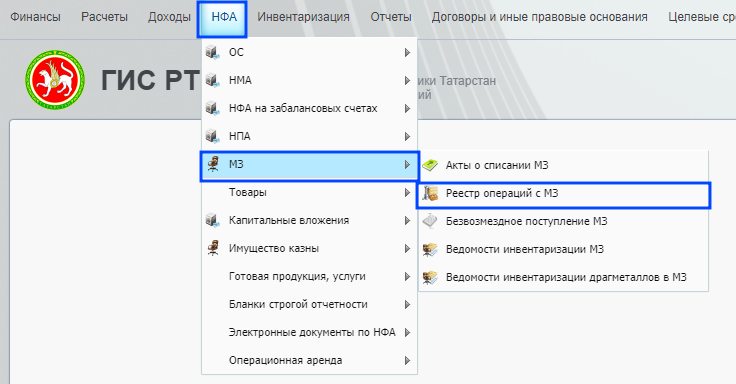Select Электронные документы по НФА entry
The image size is (736, 384).
[x=309, y=332]
